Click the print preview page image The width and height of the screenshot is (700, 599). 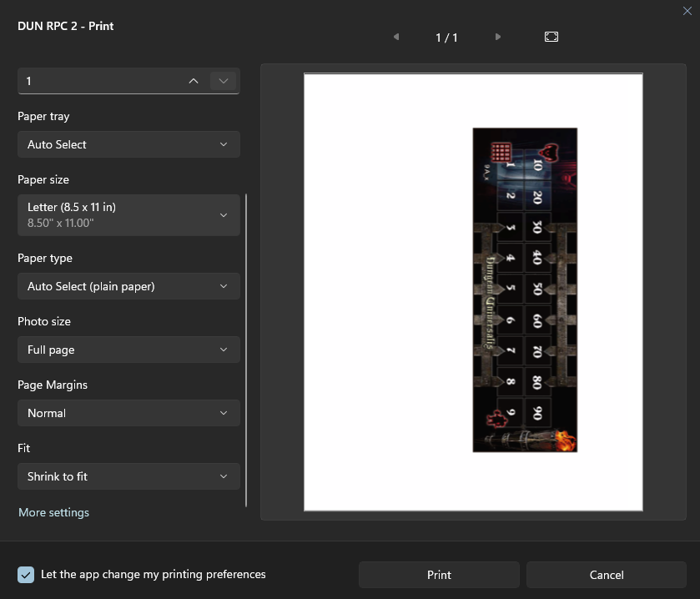click(473, 292)
